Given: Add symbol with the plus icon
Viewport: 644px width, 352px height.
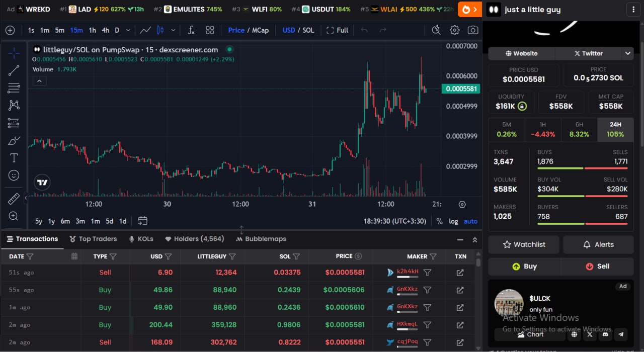Looking at the screenshot, I should pos(10,30).
